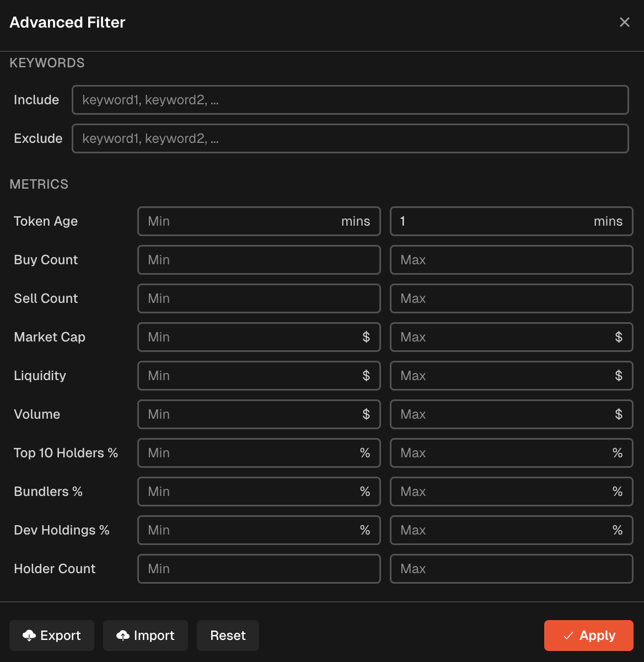Click the Dev Holdings % Max field

pos(512,530)
